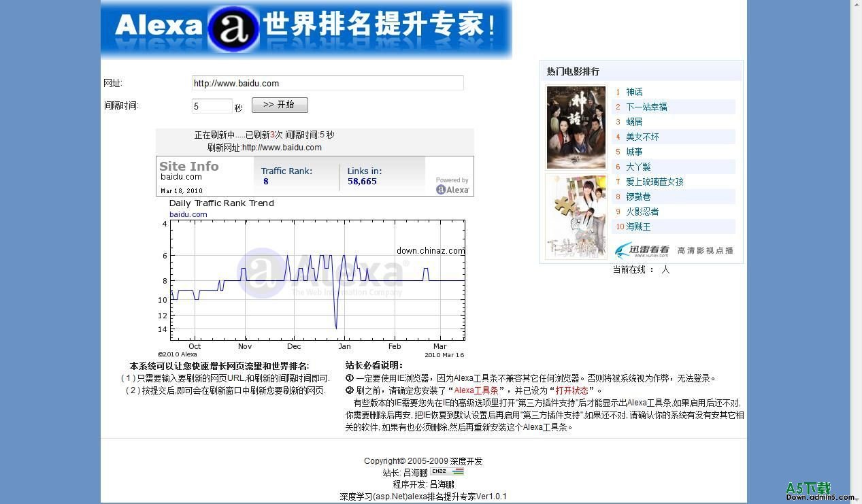Open movie link 美女不坏
Viewport: 862px width, 504px height.
(642, 137)
